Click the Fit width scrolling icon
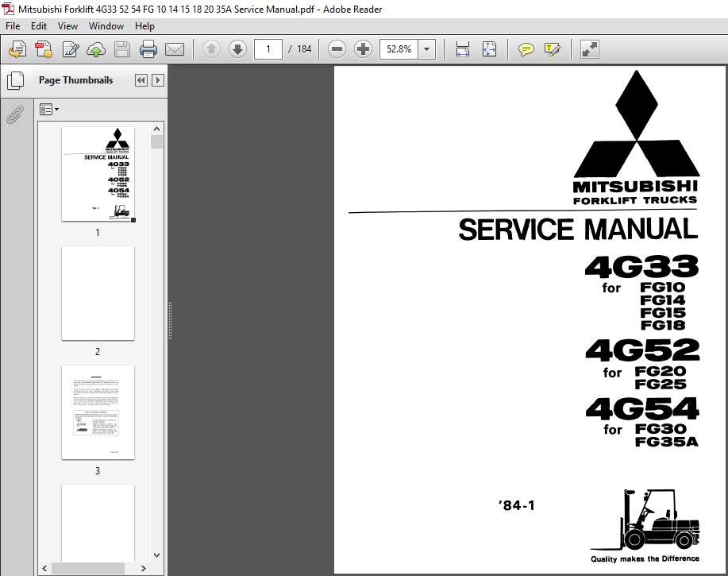Screen dimensions: 728x576 (x=462, y=49)
